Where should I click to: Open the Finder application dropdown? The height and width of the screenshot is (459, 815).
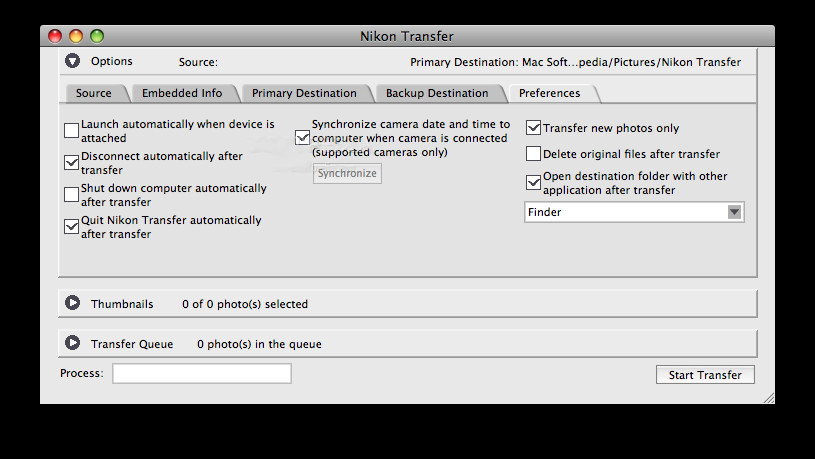pos(634,212)
